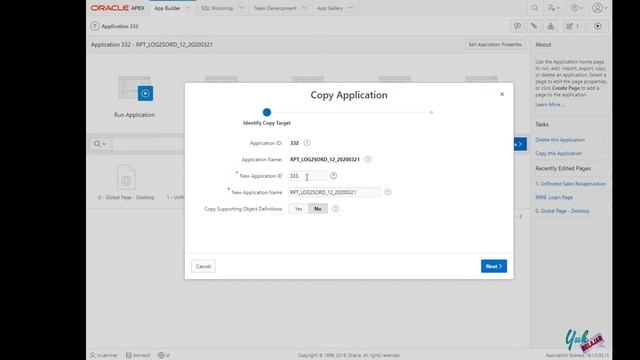640x360 pixels.
Task: Open 0. Global Page - Desktop recent link
Action: pyautogui.click(x=562, y=211)
